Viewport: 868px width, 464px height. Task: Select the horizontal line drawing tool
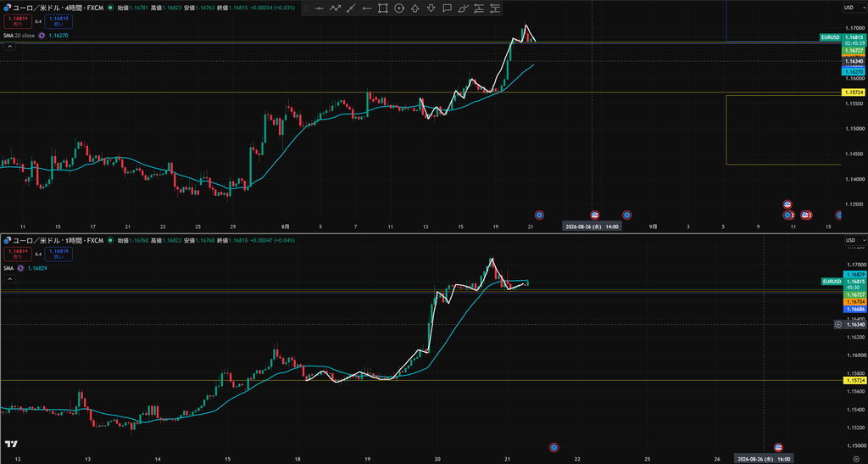319,8
